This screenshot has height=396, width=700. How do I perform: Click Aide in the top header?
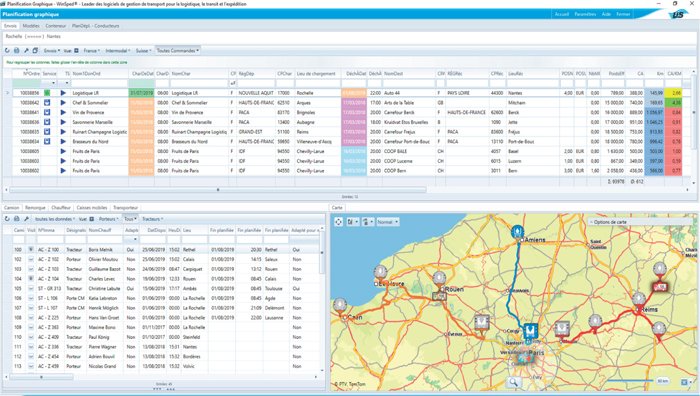pos(606,14)
